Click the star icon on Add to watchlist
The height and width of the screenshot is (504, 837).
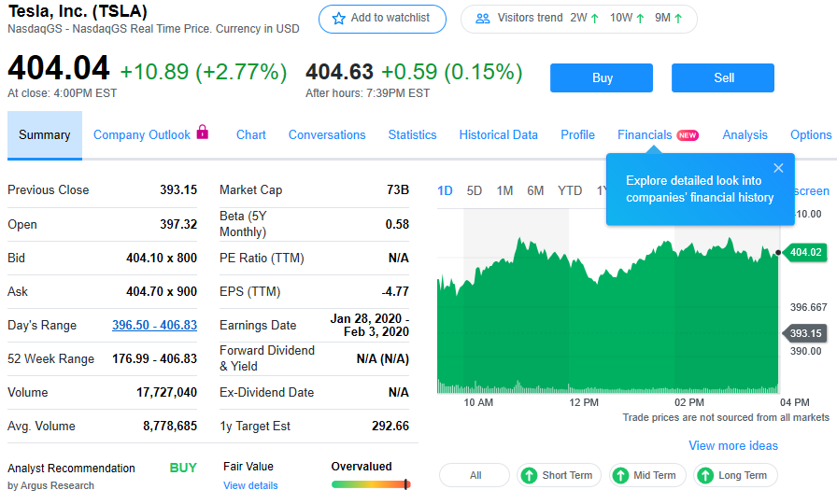point(338,19)
